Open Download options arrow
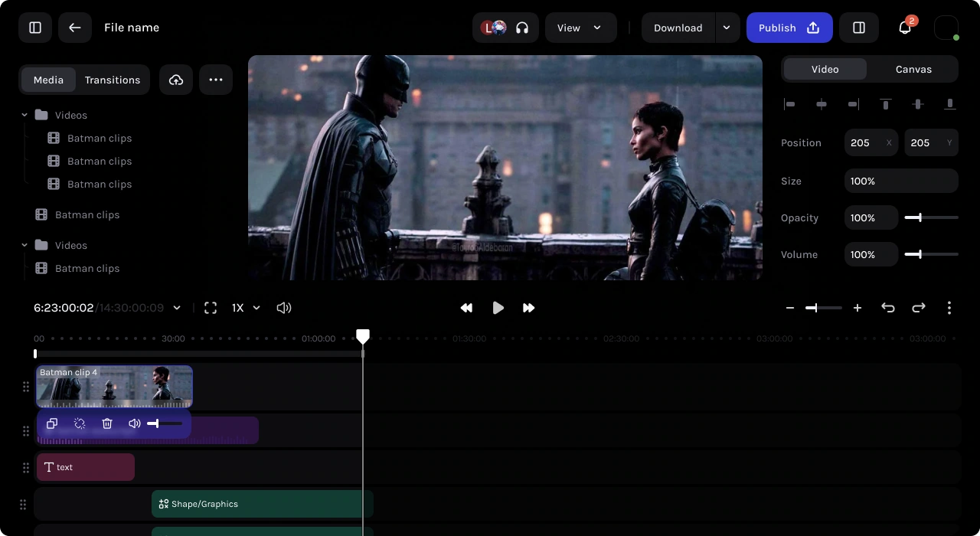980x536 pixels. [727, 28]
